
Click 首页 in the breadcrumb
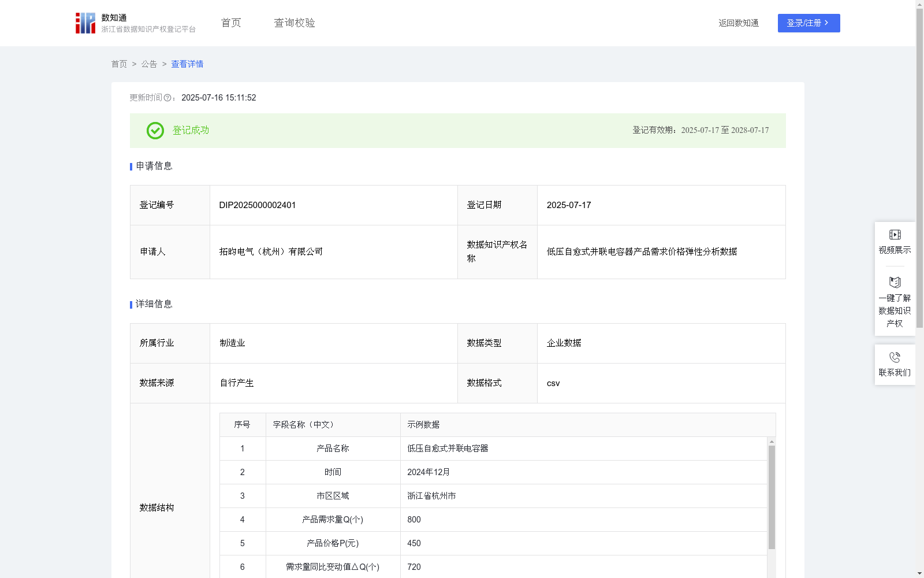point(119,64)
